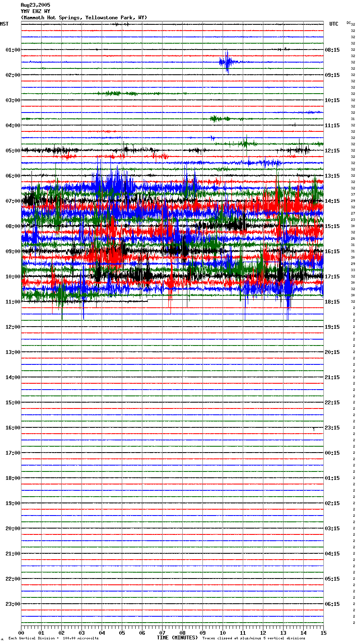Viewport: 357px width, 644px height.
Task: Click the UTC time zone header
Action: coord(333,24)
